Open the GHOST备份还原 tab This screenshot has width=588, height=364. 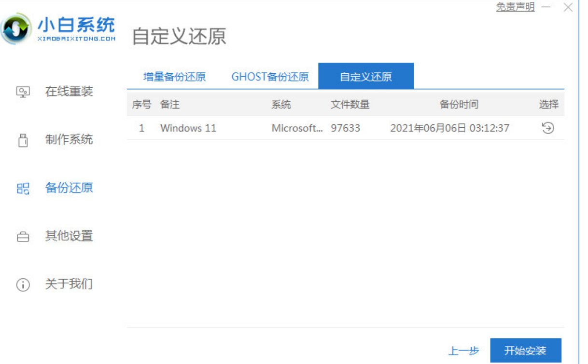(x=270, y=77)
